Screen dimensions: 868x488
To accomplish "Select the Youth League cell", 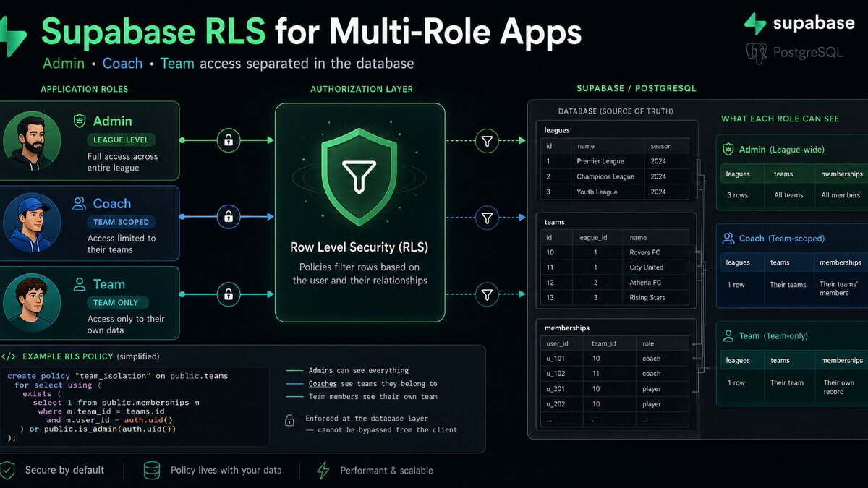I will pos(597,192).
